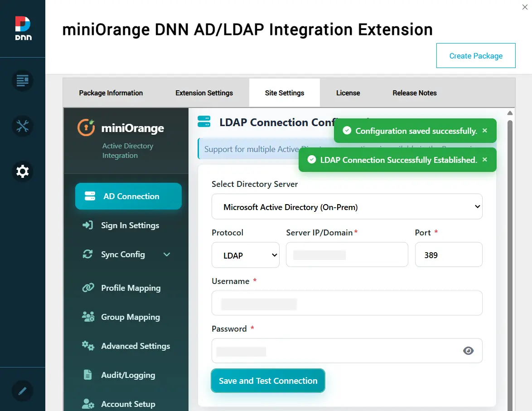Click the Advanced Settings gears icon

[88, 346]
